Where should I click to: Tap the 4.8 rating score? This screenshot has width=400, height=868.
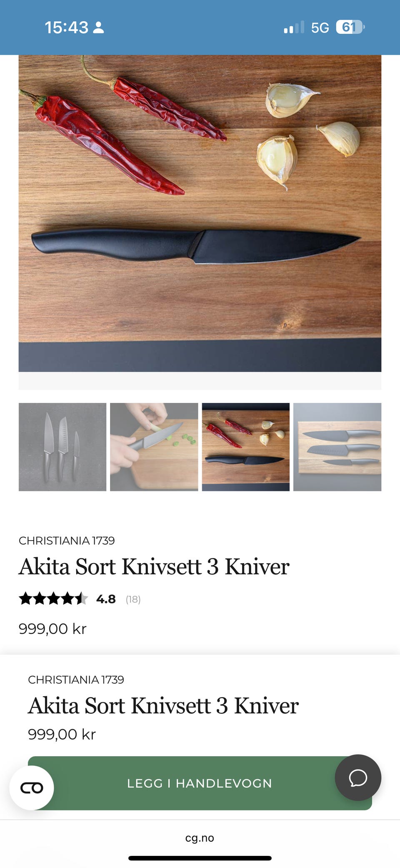(x=106, y=599)
